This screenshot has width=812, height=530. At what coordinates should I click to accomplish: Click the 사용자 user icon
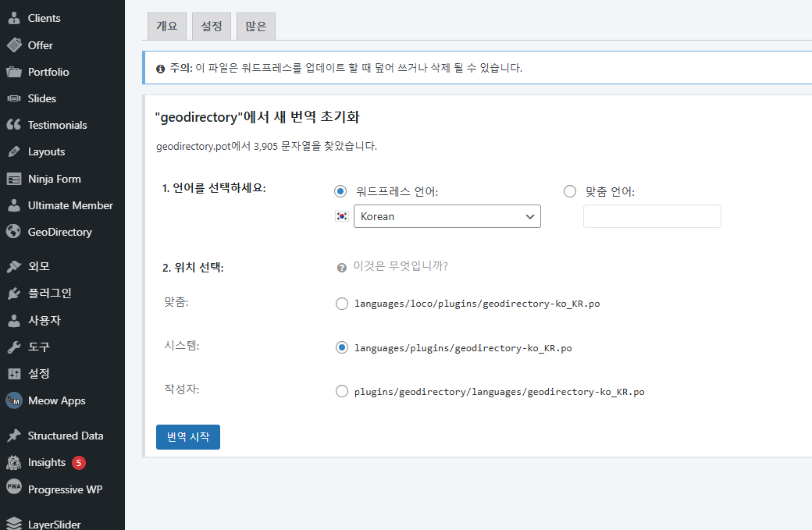click(x=14, y=320)
